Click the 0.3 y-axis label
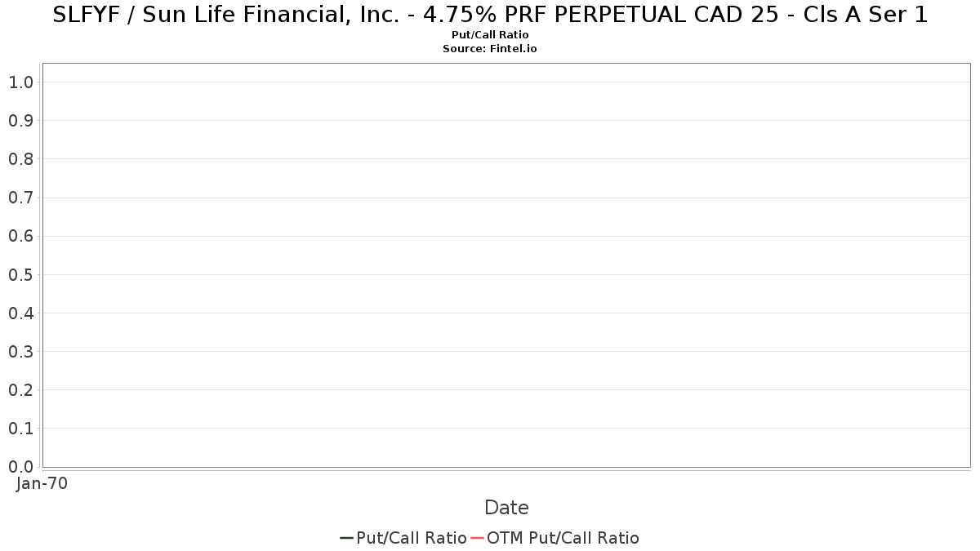This screenshot has width=980, height=551. coord(20,352)
